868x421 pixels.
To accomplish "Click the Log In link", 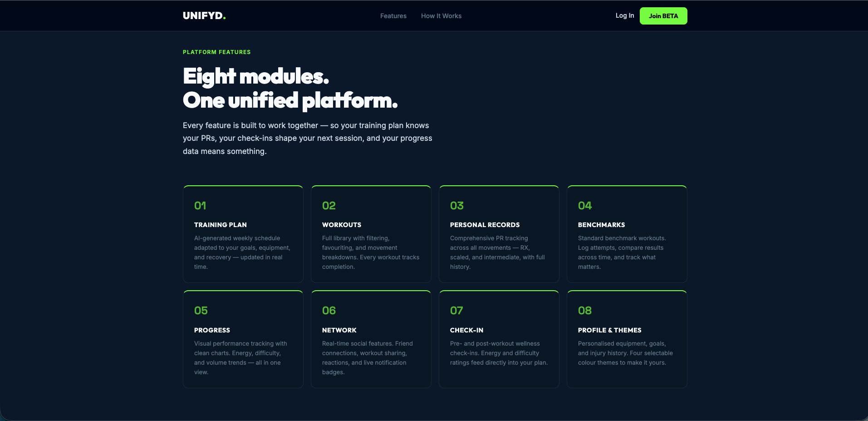I will (625, 15).
